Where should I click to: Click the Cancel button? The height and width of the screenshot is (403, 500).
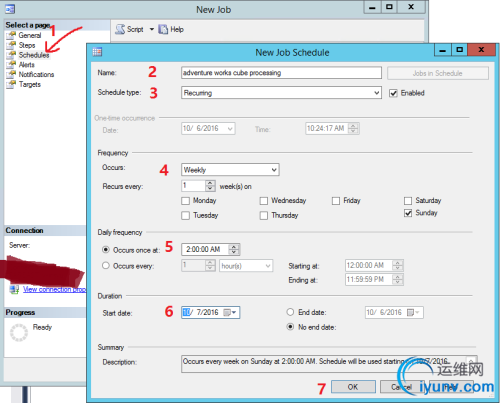point(402,387)
